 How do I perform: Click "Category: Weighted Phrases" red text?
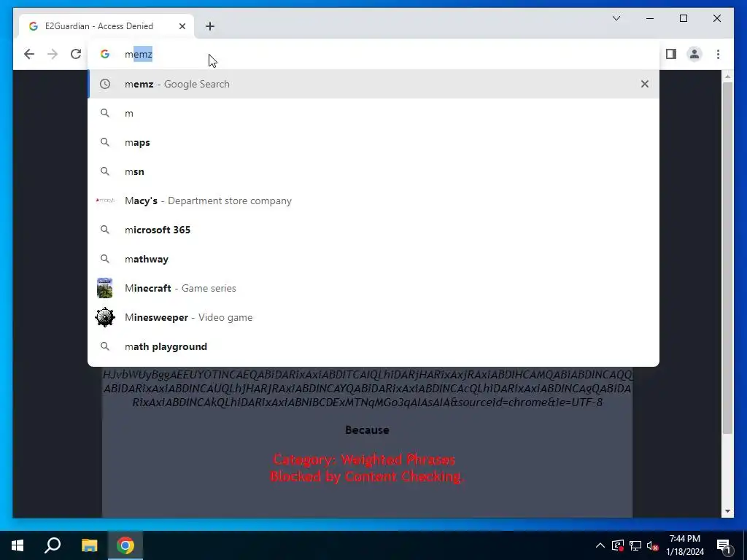pyautogui.click(x=365, y=459)
